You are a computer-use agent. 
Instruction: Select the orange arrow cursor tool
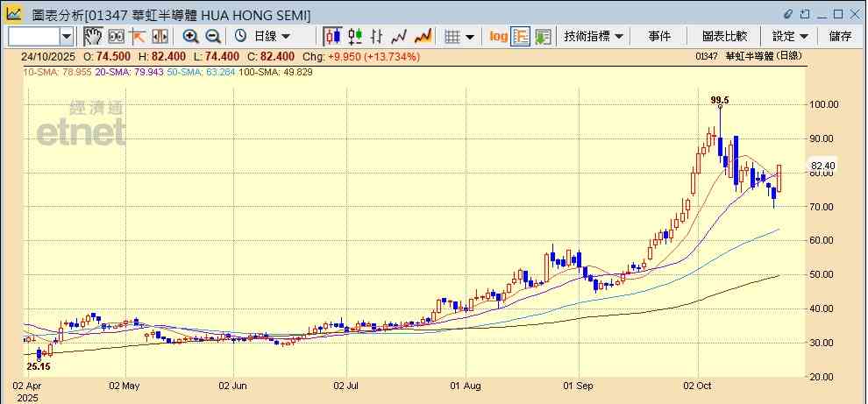point(138,36)
